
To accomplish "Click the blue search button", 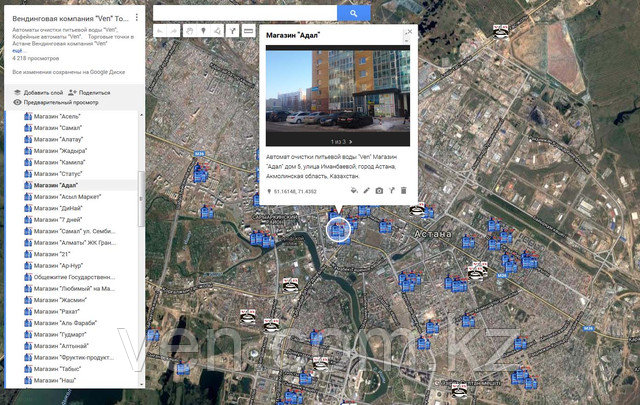I will [x=353, y=13].
